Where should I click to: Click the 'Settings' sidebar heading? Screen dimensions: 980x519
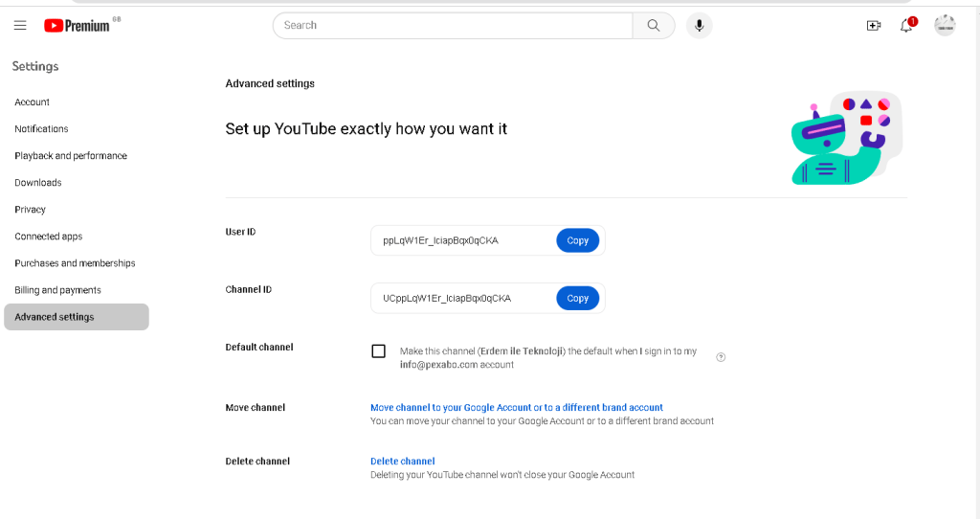35,66
